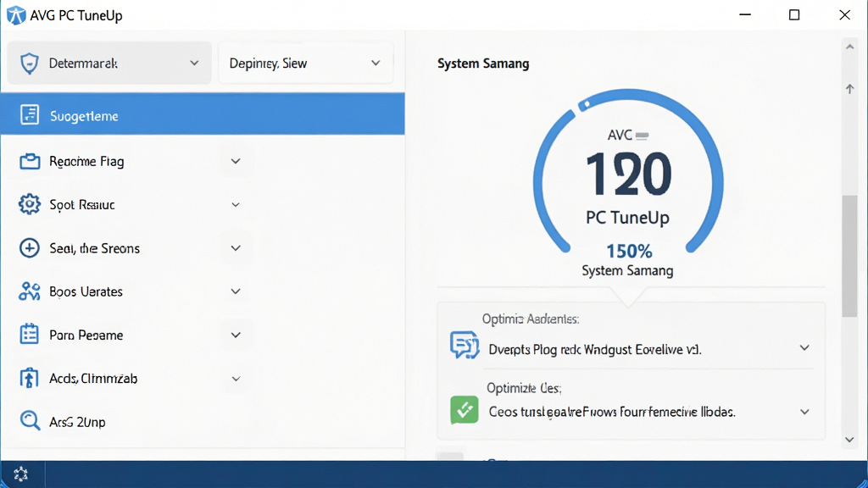Click the Optimiz Aadrentes label
This screenshot has height=488, width=868.
click(531, 319)
